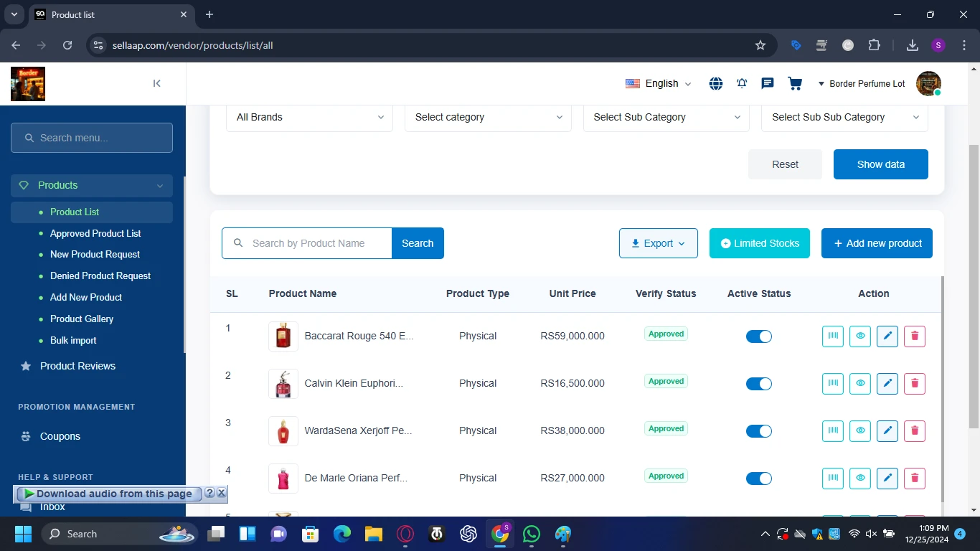Open File Explorer from the taskbar

374,534
